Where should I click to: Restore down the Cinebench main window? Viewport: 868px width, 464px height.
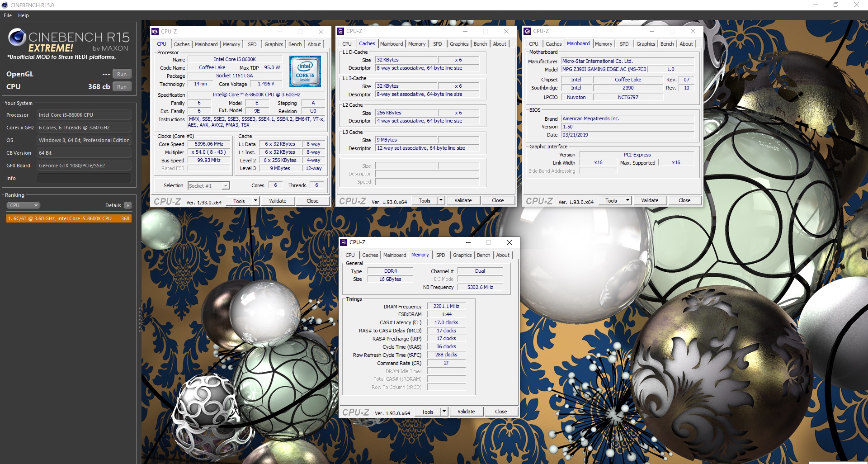coord(836,5)
